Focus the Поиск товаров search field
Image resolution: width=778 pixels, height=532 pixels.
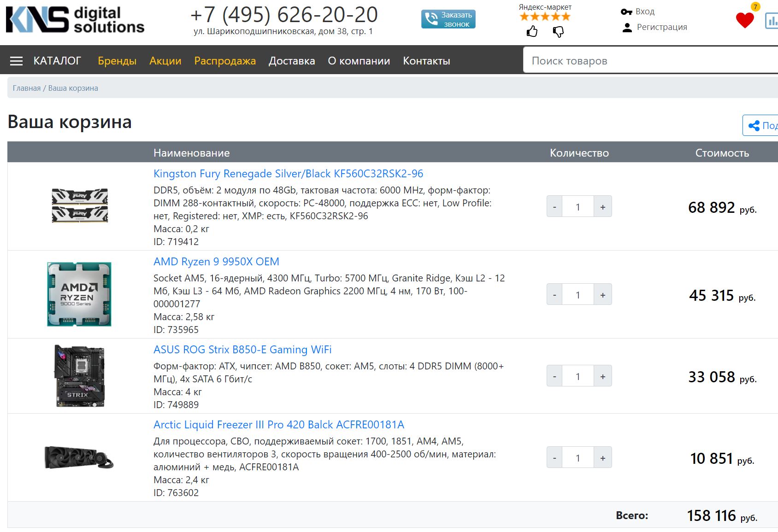[x=650, y=60]
